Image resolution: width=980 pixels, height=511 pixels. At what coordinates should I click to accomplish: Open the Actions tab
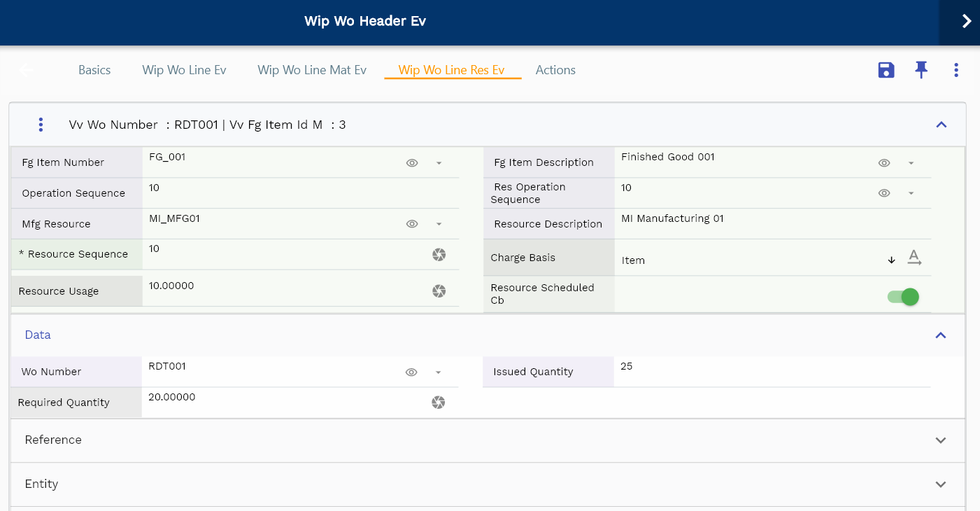[x=555, y=70]
